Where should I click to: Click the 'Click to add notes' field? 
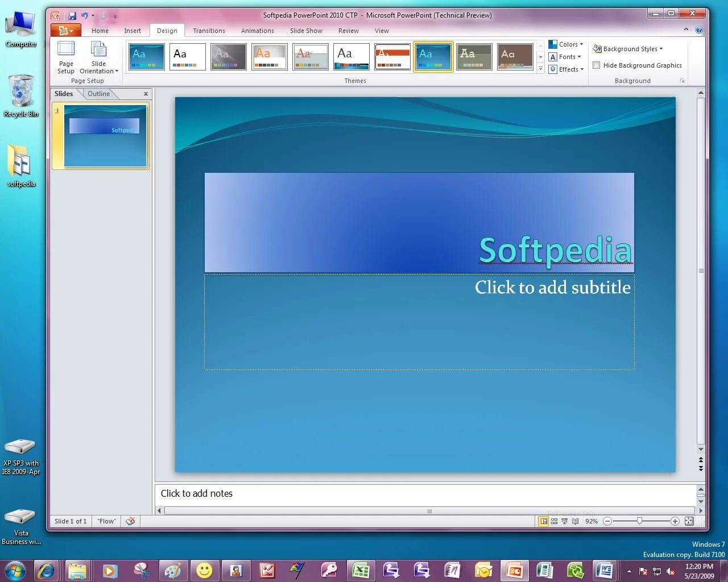(425, 494)
